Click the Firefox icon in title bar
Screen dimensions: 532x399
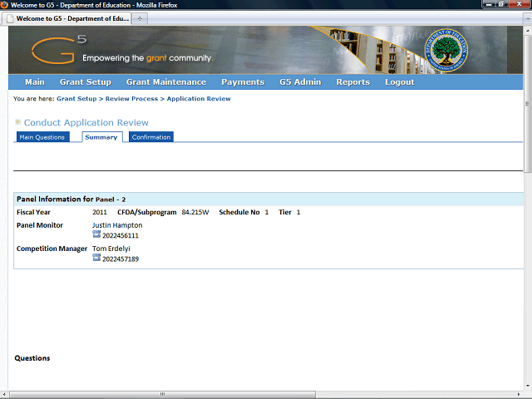(4, 5)
